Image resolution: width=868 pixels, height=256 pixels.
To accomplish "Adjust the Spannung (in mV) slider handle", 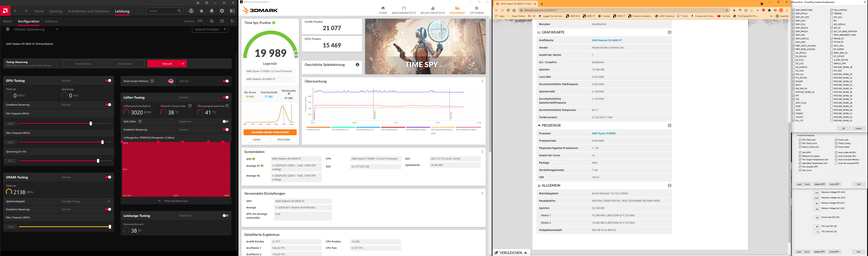I will (x=98, y=161).
